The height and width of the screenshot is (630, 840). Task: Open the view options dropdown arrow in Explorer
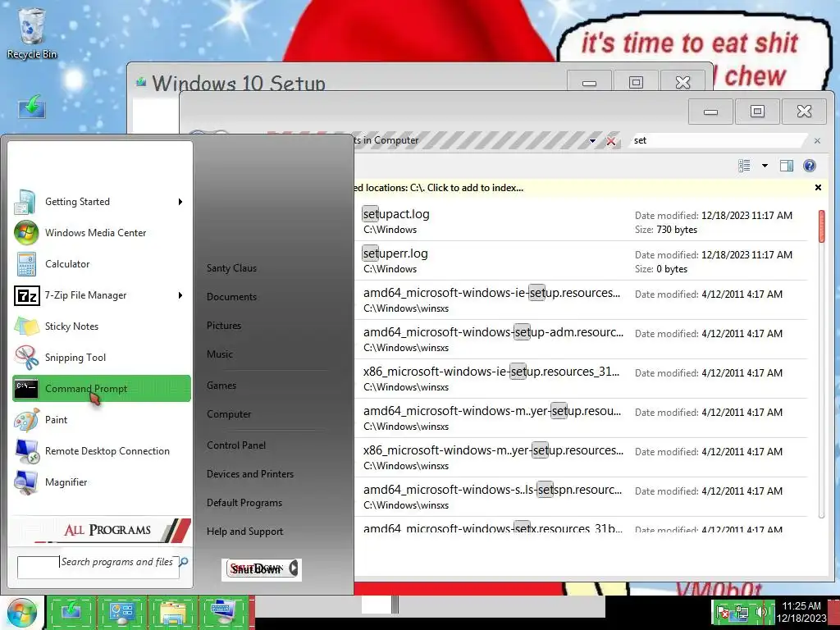pos(765,166)
